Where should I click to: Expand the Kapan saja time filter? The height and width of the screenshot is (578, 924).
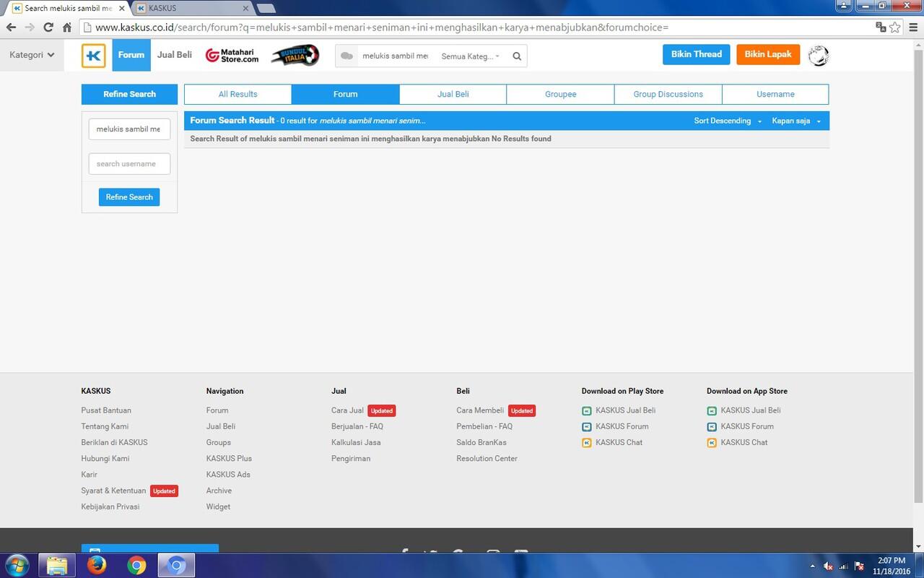(x=796, y=121)
